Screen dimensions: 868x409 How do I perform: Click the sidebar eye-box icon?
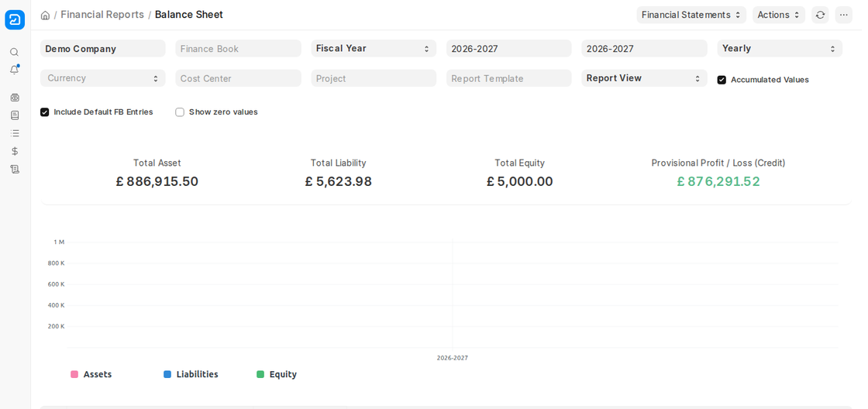click(15, 98)
